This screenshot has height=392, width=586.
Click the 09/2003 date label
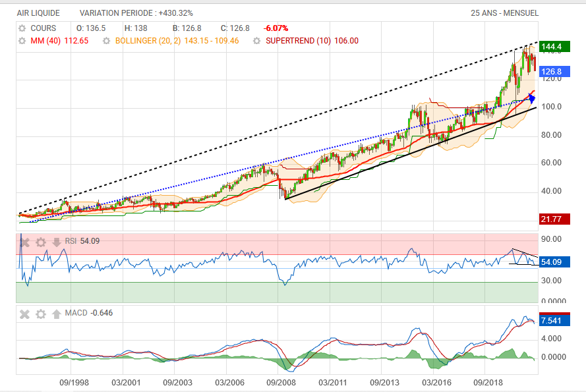pyautogui.click(x=177, y=383)
